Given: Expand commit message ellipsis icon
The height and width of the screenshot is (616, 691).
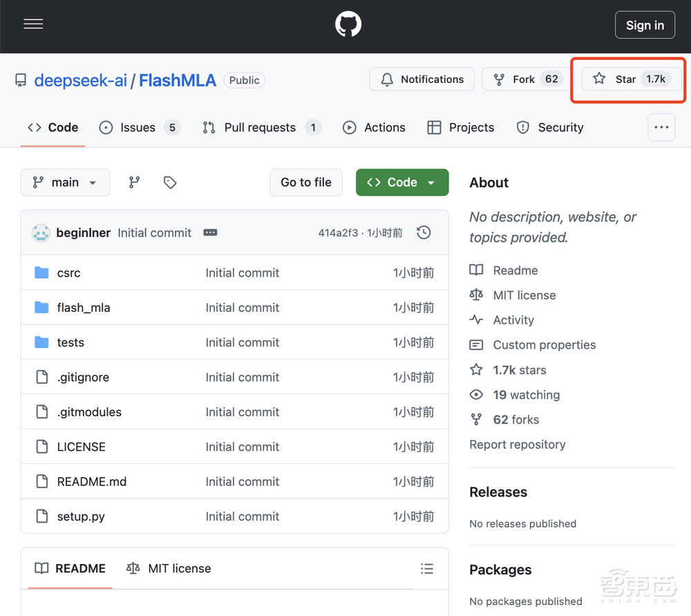Looking at the screenshot, I should pos(210,233).
